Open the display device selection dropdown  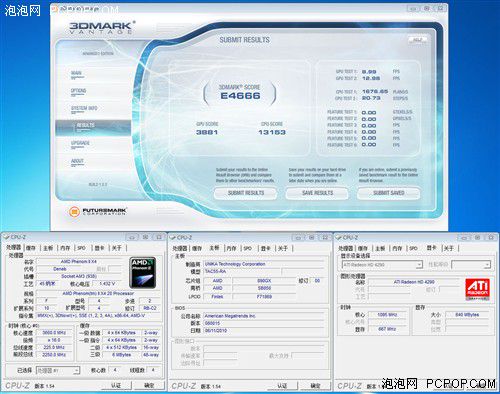[382, 265]
